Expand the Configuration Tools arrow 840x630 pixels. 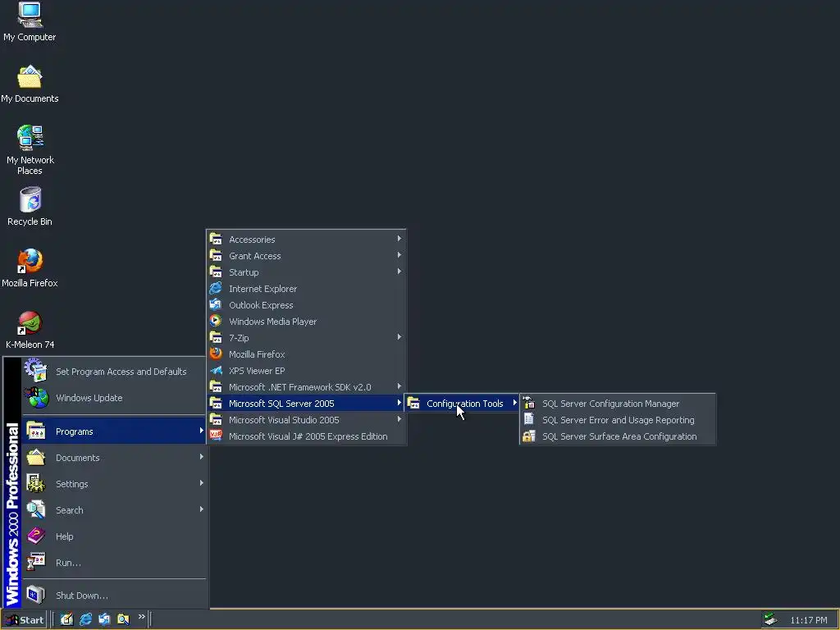coord(515,402)
